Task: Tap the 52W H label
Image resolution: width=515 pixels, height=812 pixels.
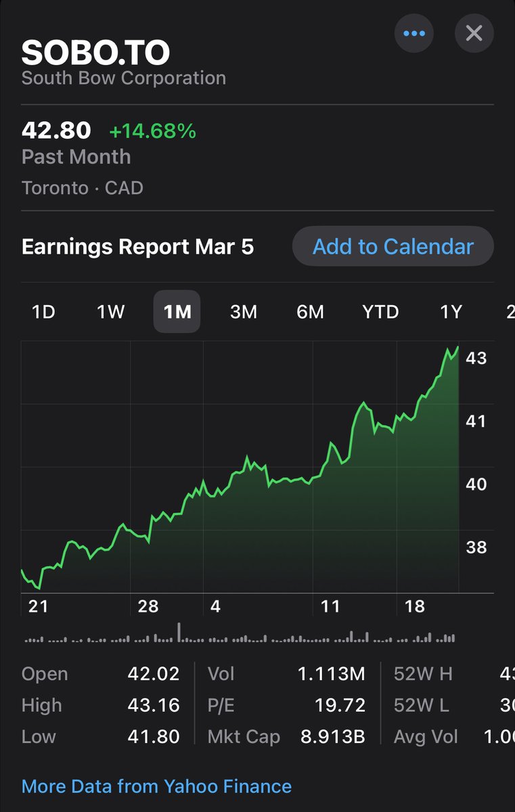Action: (423, 674)
